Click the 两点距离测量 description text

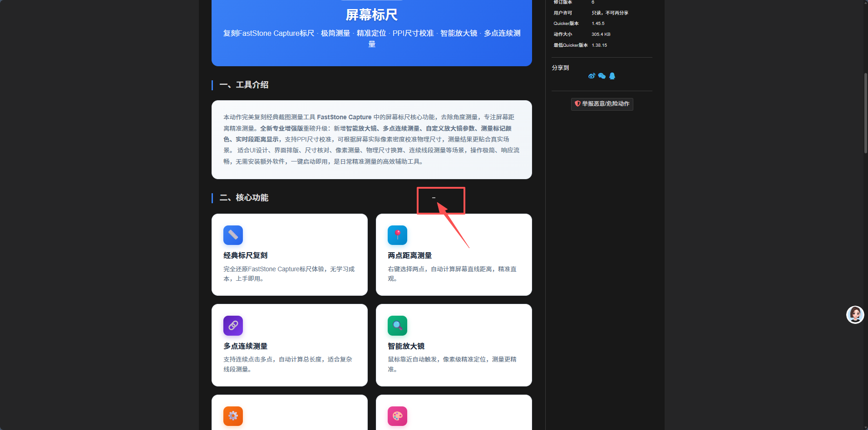pyautogui.click(x=452, y=274)
